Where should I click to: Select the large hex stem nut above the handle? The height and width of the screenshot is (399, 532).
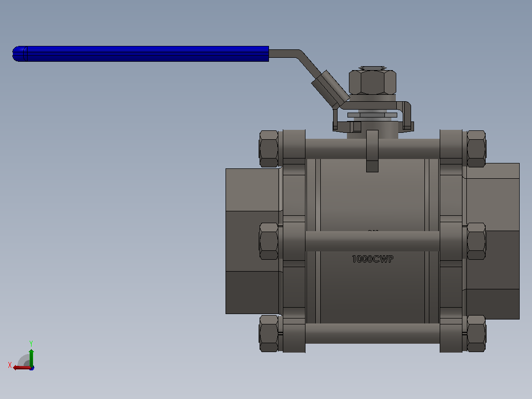tap(373, 82)
